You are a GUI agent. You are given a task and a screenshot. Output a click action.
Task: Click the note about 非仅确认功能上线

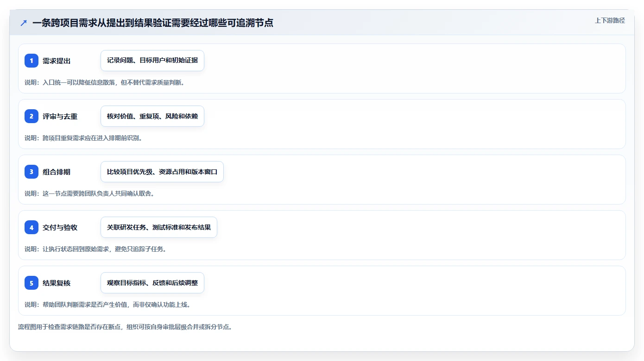click(107, 305)
